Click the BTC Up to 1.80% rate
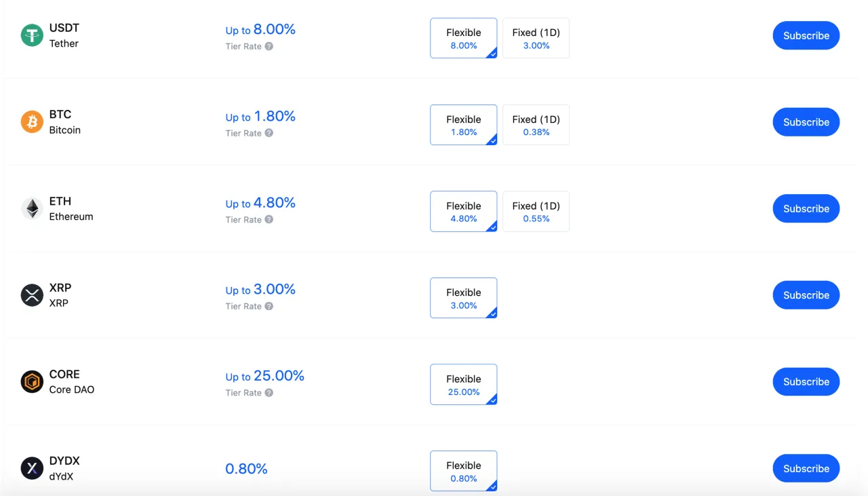 (260, 117)
